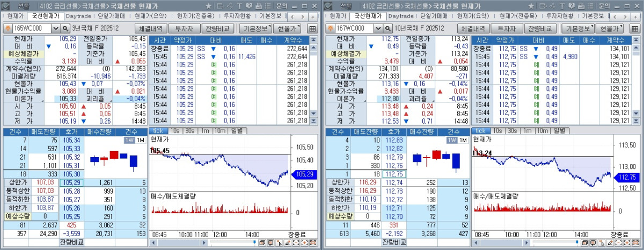Click cursor pointer tool under left chart
The height and width of the screenshot is (250, 644).
(x=279, y=242)
